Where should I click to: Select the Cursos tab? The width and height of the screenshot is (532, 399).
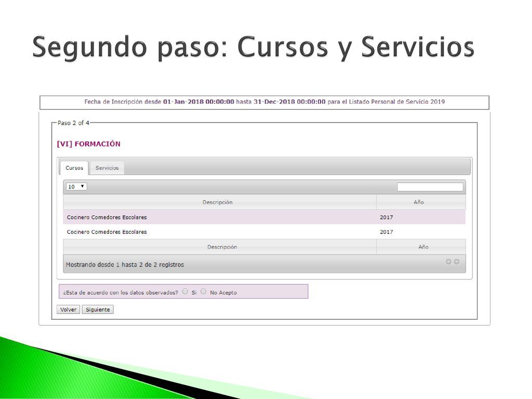tap(74, 168)
